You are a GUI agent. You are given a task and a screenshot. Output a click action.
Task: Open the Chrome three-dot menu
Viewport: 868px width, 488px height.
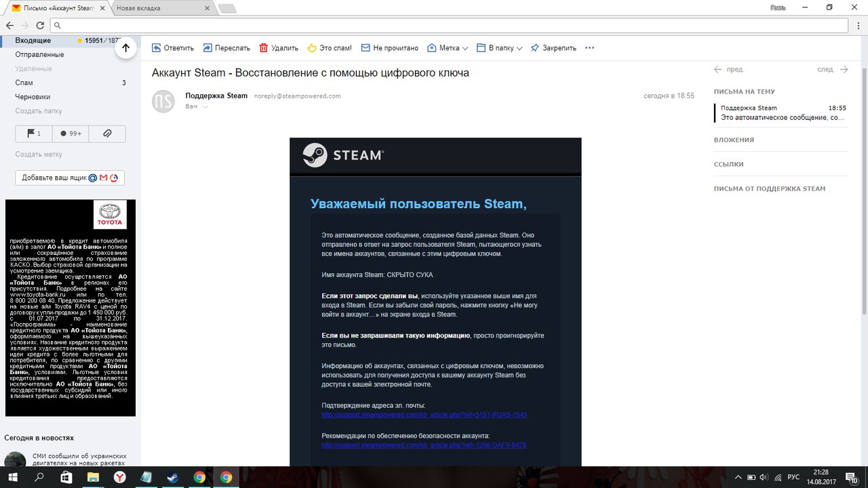858,25
